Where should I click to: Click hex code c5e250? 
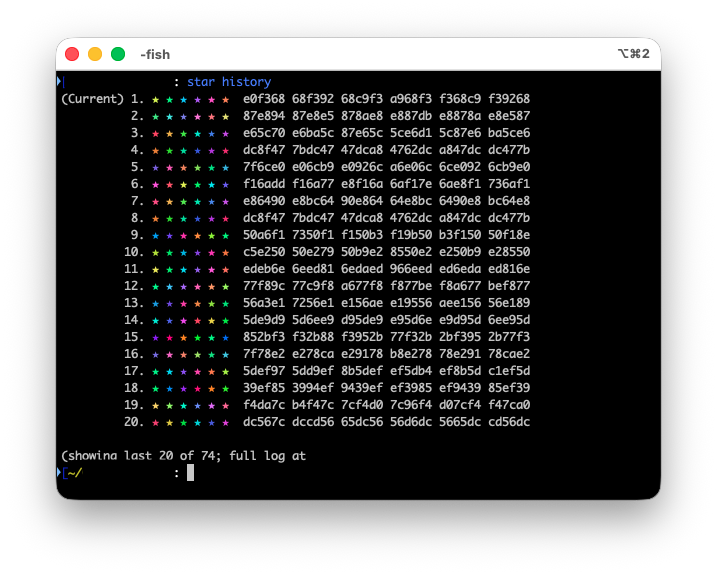(264, 252)
